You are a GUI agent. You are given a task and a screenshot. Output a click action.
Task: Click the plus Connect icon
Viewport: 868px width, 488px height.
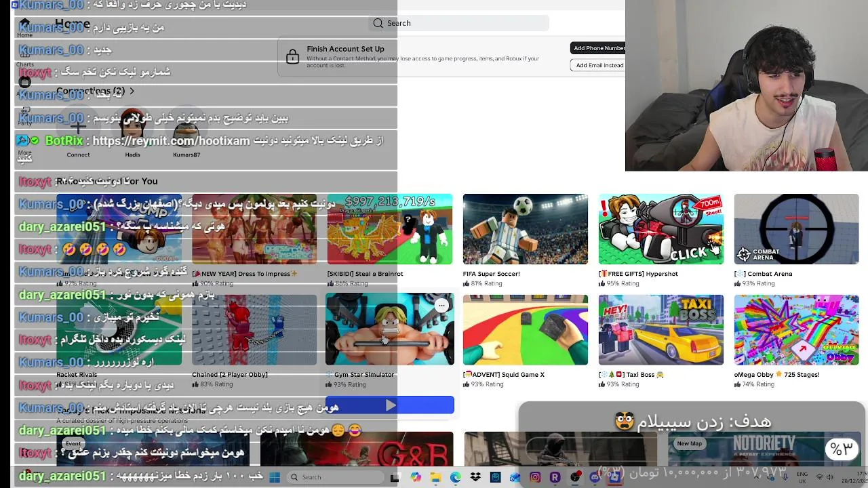click(x=78, y=127)
